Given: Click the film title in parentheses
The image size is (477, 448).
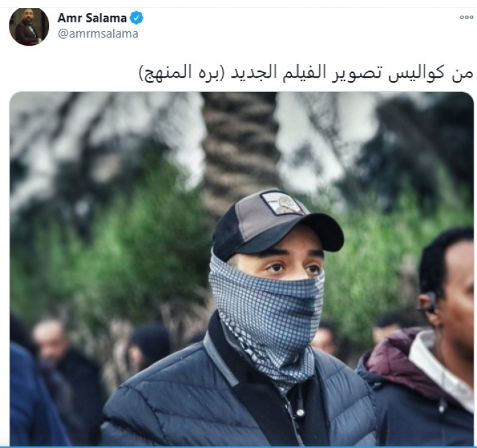Looking at the screenshot, I should coord(181,73).
